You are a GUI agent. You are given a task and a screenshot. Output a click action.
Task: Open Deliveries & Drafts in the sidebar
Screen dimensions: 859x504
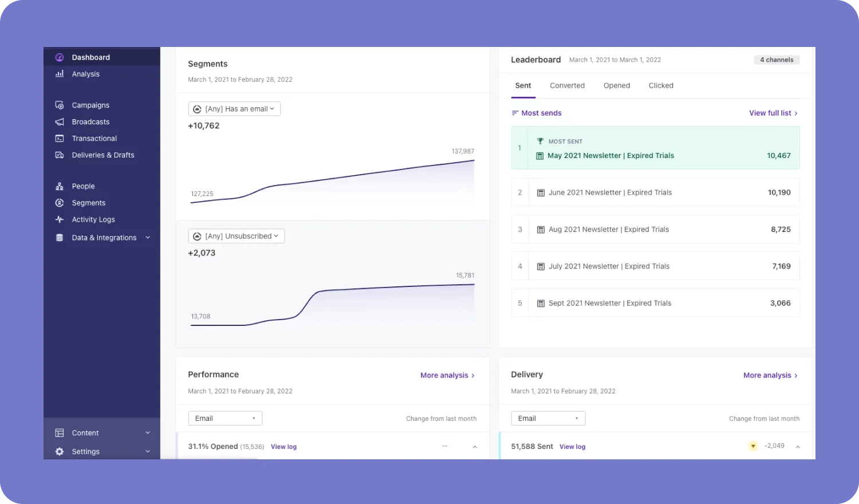[102, 155]
